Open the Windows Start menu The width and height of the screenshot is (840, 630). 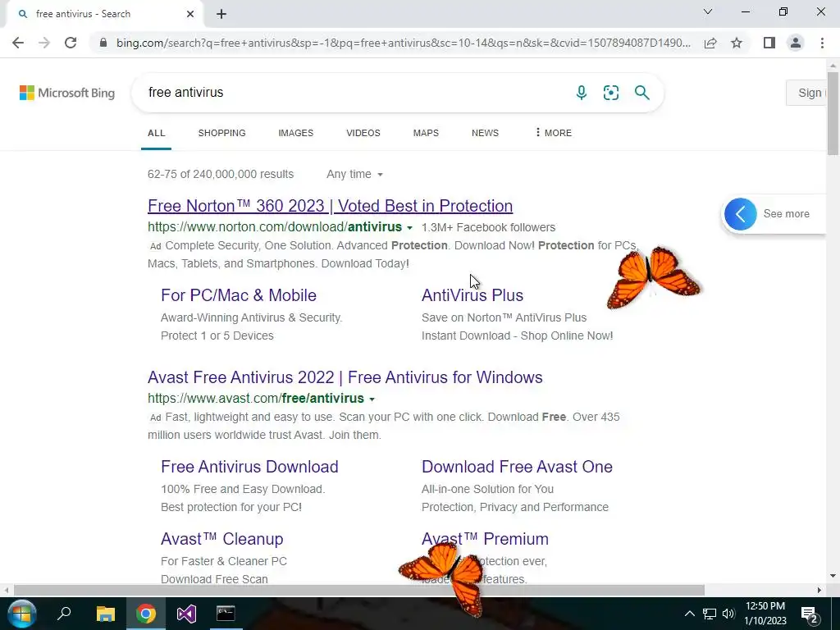pos(21,614)
